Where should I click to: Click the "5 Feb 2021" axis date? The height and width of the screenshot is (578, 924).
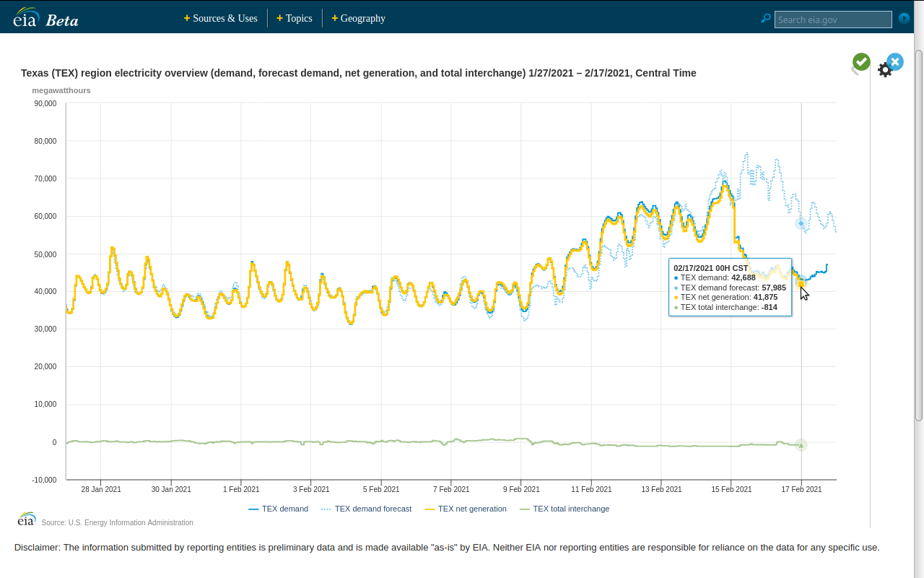click(381, 489)
